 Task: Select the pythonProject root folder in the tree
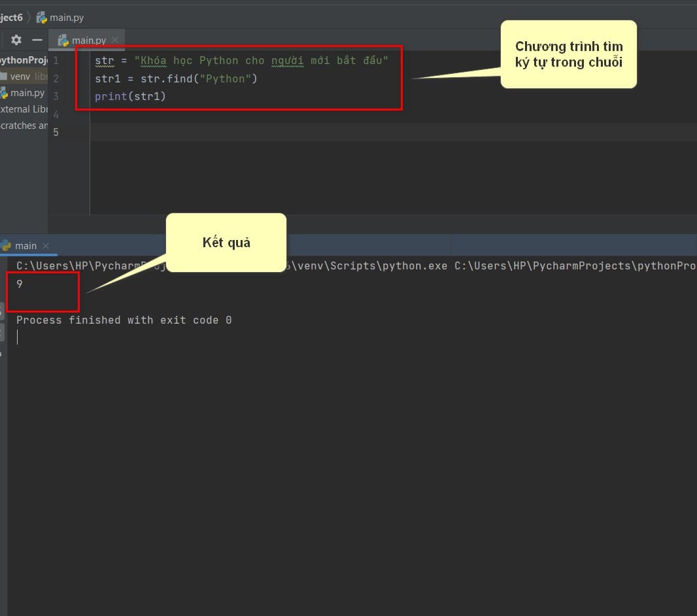24,60
